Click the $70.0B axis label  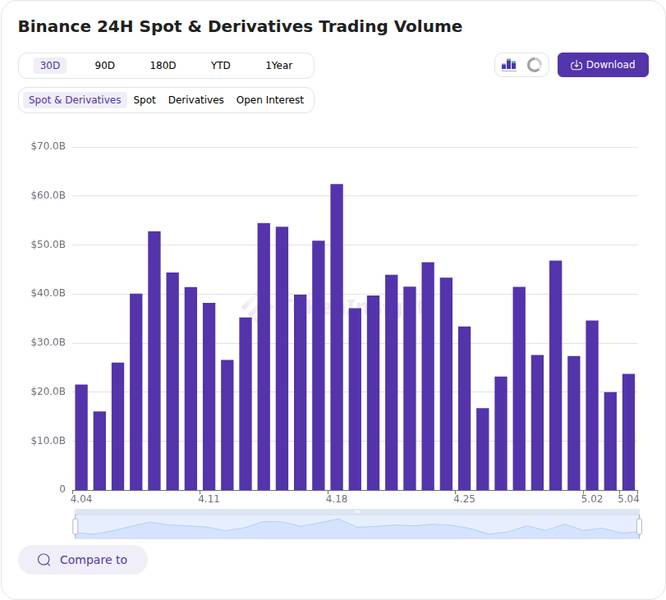pos(48,146)
